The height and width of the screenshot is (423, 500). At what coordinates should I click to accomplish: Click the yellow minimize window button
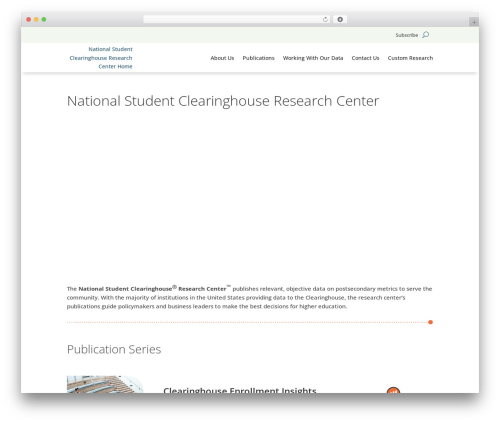pyautogui.click(x=36, y=20)
